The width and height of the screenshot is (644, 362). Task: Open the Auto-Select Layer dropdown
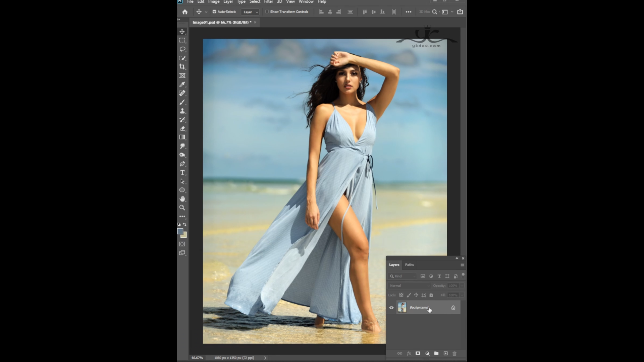(x=251, y=12)
